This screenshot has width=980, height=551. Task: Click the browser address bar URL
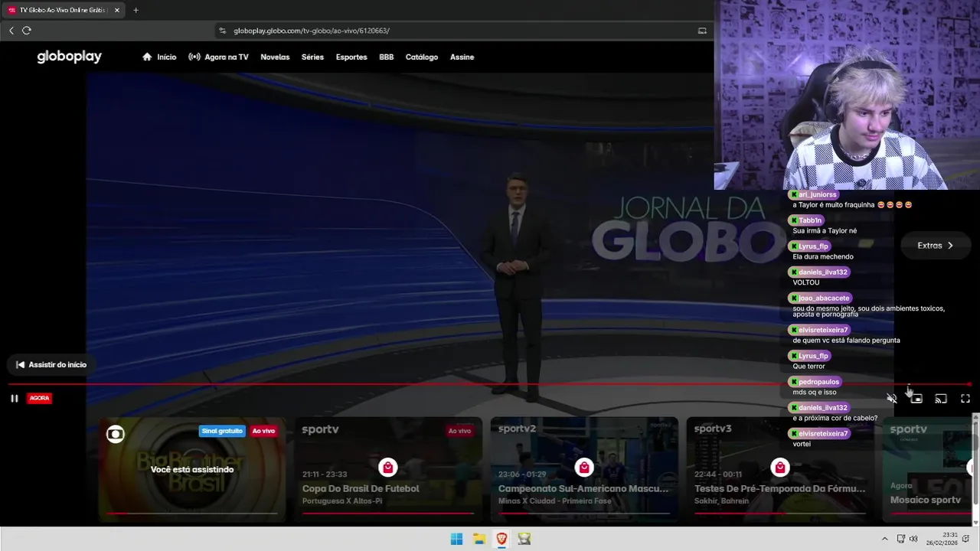tap(312, 31)
